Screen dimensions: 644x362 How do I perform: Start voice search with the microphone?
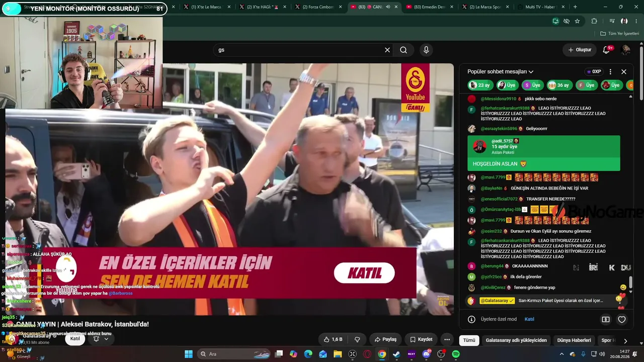click(x=426, y=50)
